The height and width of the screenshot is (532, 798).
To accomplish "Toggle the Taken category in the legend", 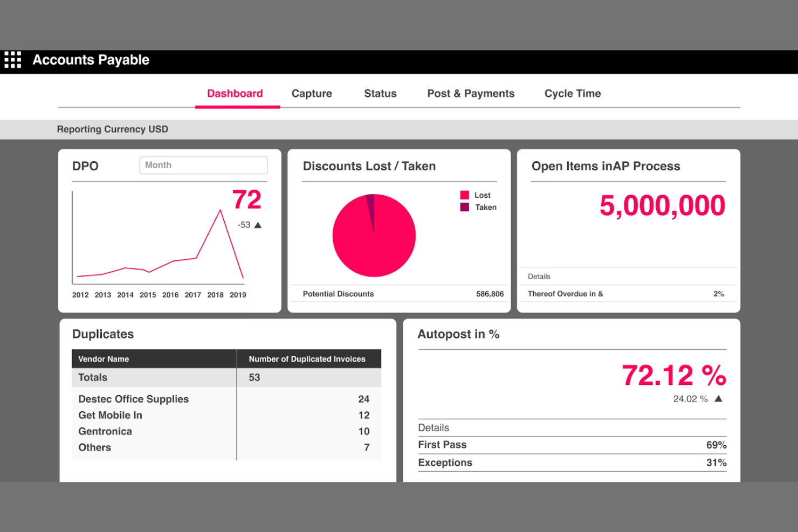I will coord(465,207).
